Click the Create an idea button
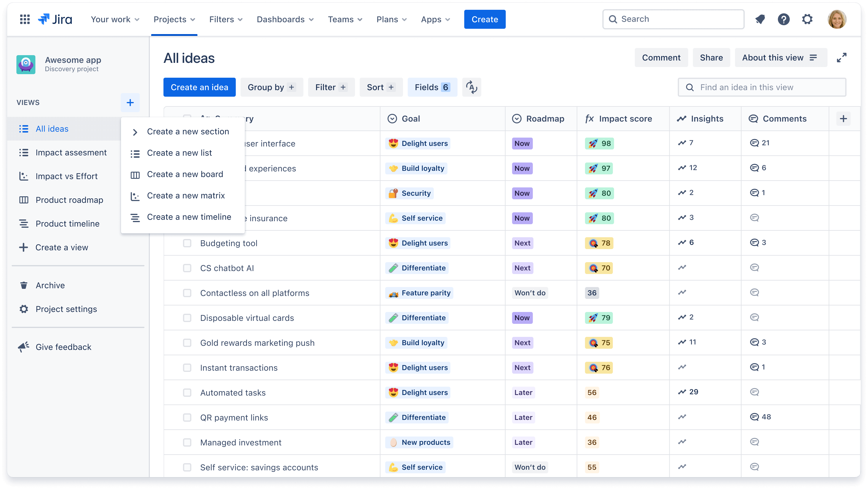The image size is (868, 489). click(x=199, y=87)
